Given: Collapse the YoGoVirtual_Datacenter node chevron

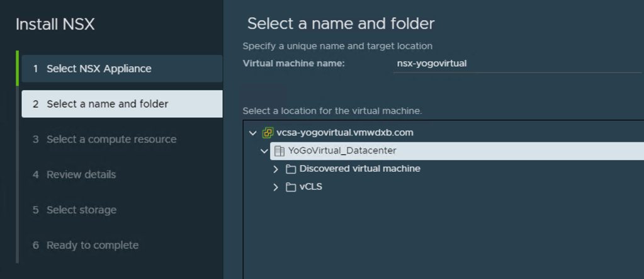Looking at the screenshot, I should [264, 151].
